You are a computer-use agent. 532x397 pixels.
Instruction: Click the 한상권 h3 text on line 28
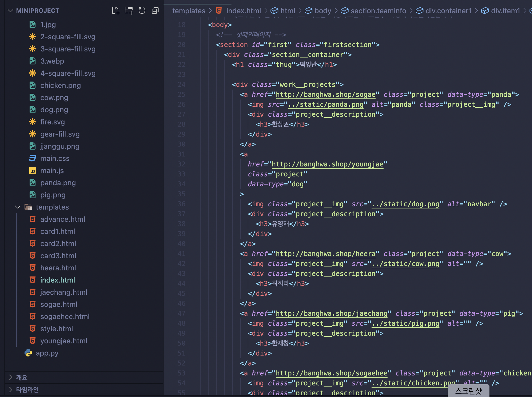[280, 124]
